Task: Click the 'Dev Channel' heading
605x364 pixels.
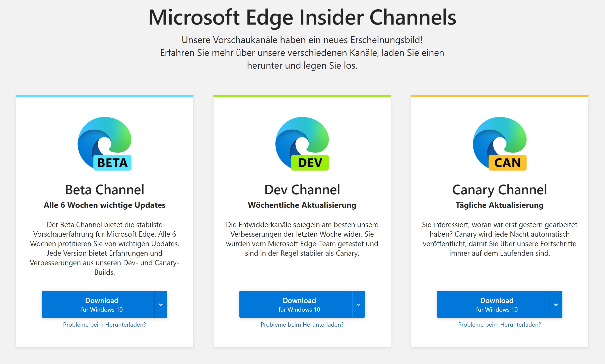Action: 302,190
